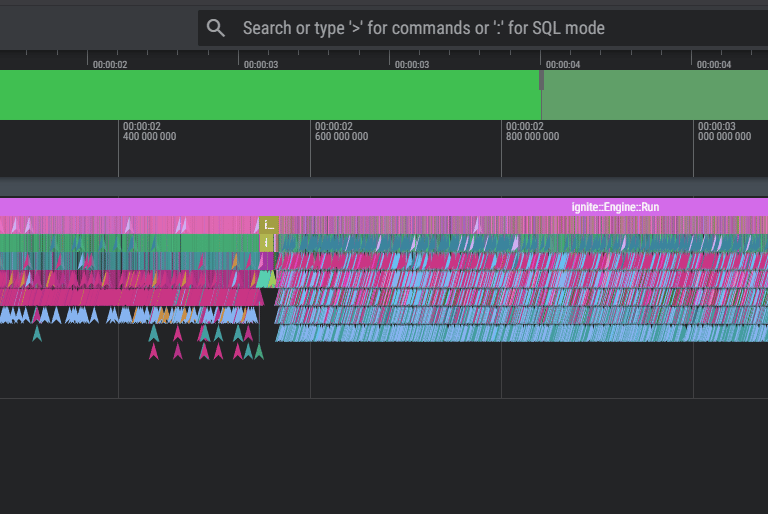Select the rightmost teal arrow in bottom marker row
This screenshot has height=514, width=768.
259,351
